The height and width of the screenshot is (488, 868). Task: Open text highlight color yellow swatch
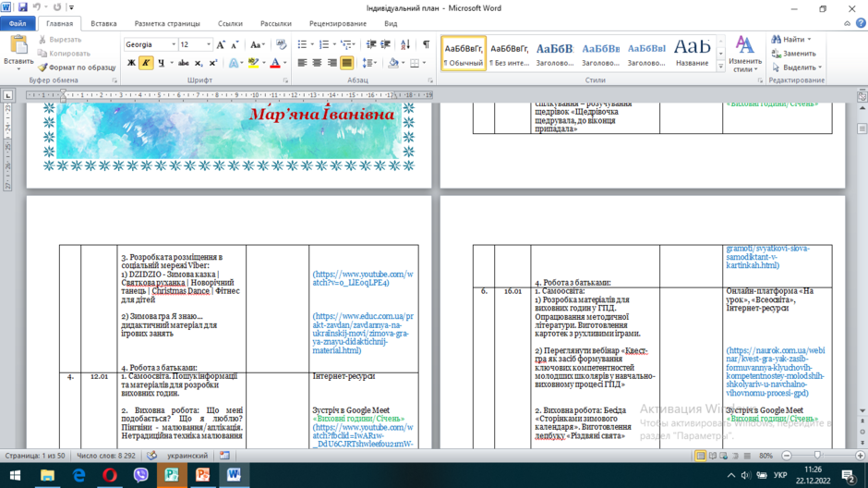(x=253, y=63)
